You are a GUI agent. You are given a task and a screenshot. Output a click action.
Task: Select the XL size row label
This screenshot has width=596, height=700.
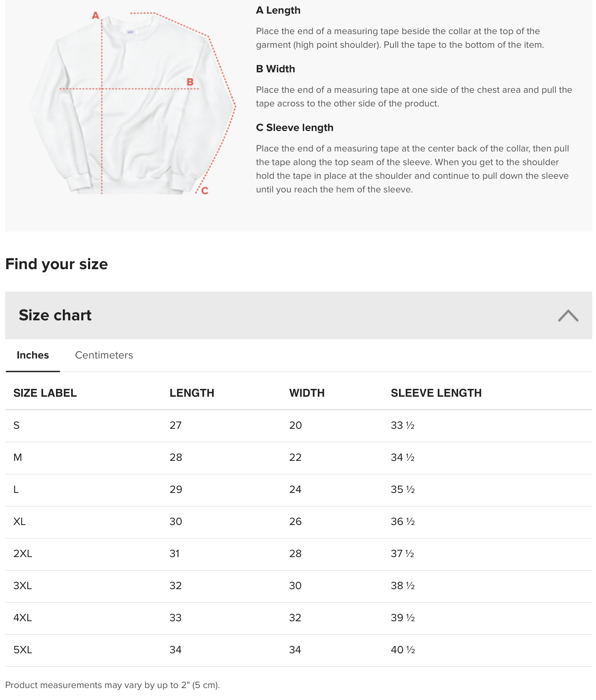19,522
